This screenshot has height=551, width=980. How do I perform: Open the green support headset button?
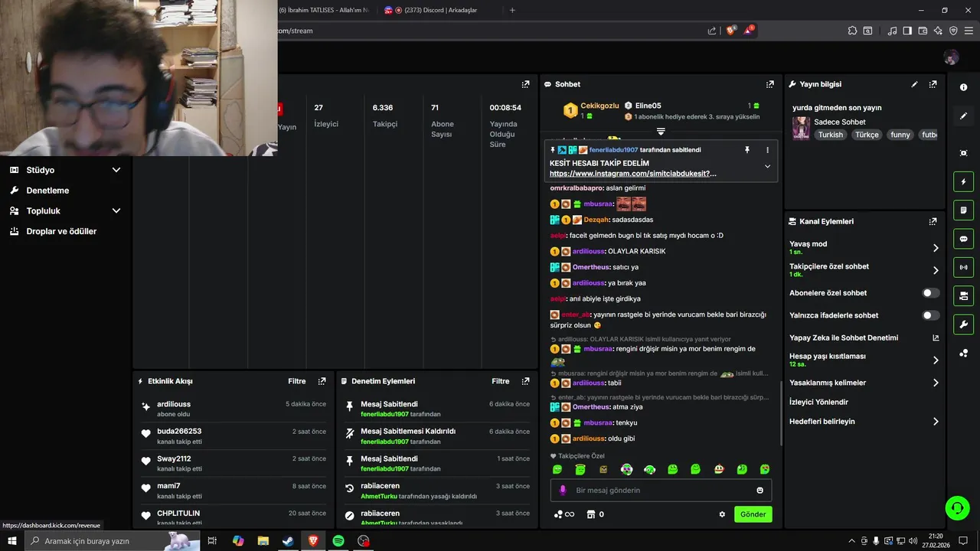click(956, 507)
